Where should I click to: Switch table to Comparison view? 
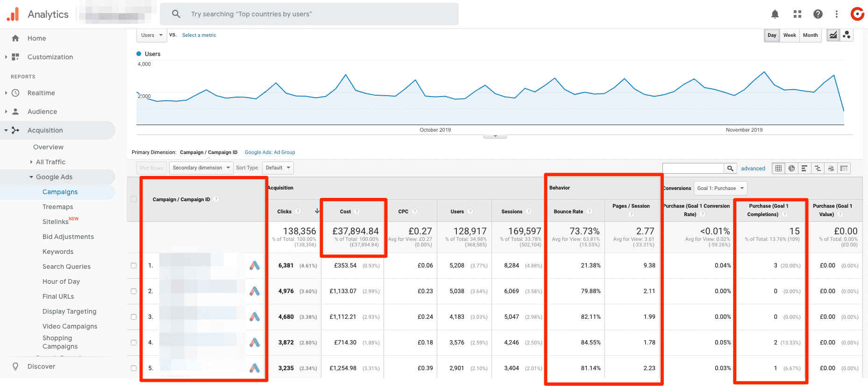pyautogui.click(x=818, y=168)
